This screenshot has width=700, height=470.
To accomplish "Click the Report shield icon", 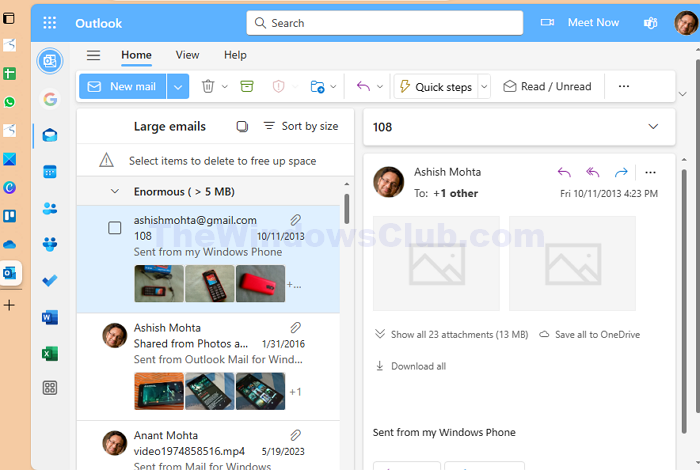I will 279,86.
